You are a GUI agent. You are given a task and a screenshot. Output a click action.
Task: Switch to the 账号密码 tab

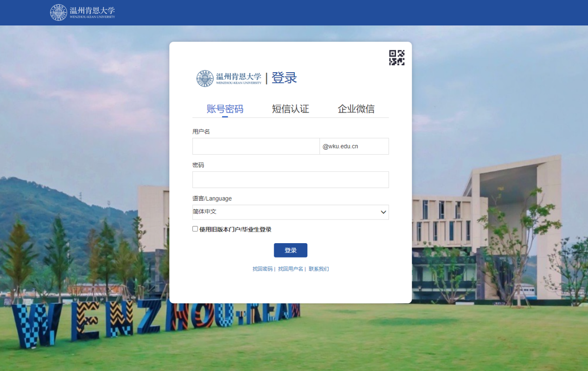(x=225, y=109)
